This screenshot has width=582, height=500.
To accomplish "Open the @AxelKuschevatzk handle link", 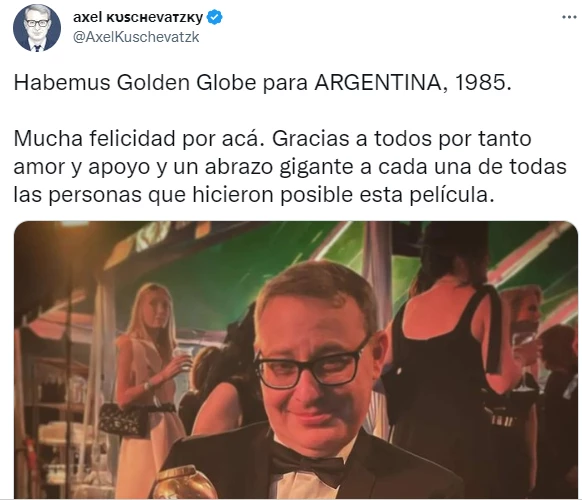I will 136,37.
